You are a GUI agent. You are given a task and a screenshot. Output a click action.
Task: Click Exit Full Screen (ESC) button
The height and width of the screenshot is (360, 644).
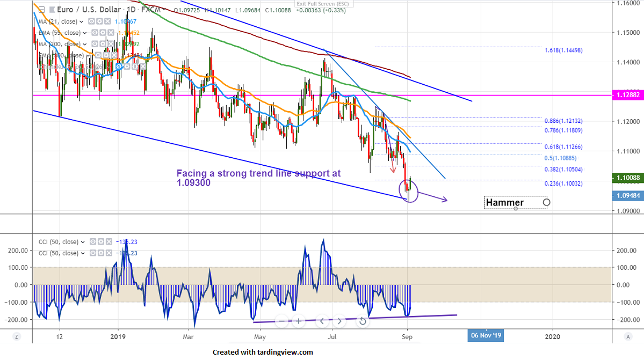(x=323, y=4)
